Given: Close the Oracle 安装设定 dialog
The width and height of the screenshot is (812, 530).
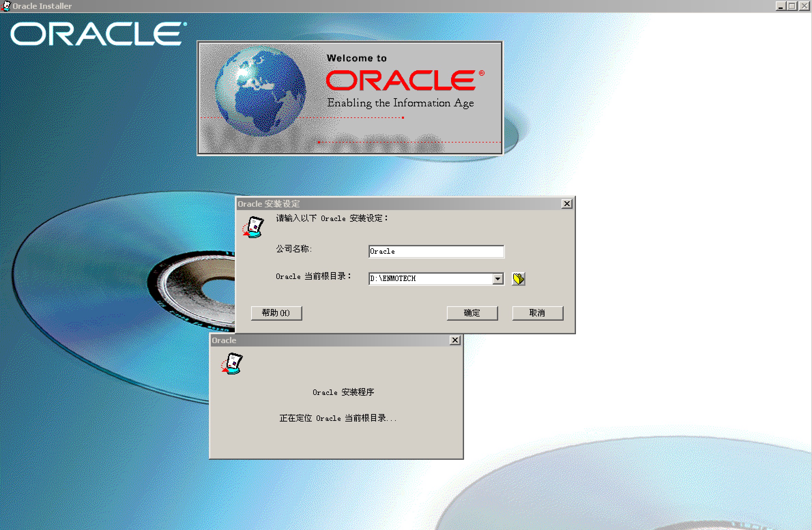Looking at the screenshot, I should (567, 204).
